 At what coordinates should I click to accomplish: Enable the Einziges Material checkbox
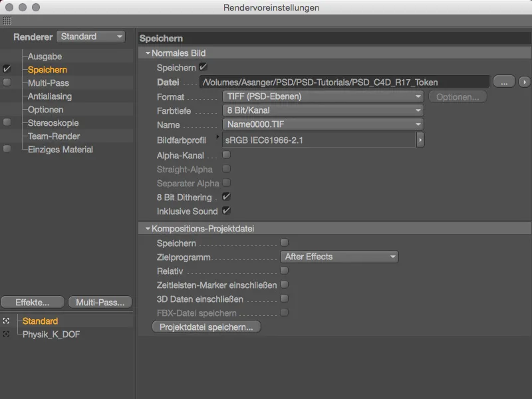point(7,148)
